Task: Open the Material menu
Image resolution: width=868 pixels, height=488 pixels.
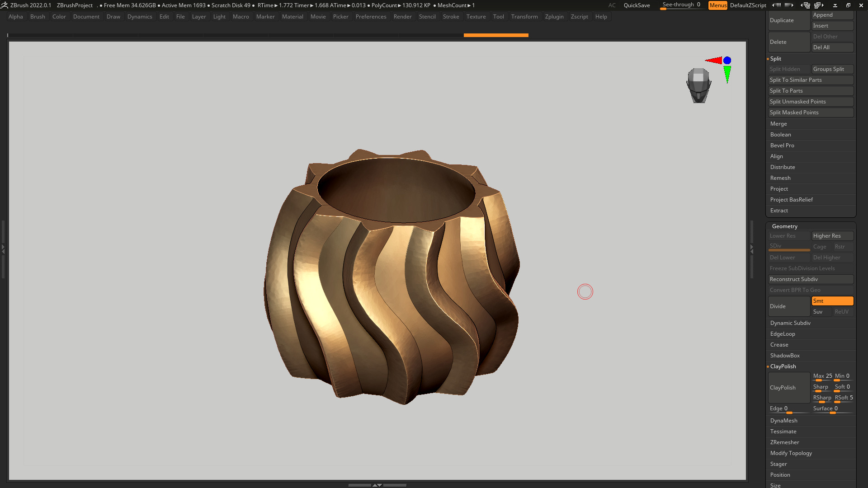Action: pyautogui.click(x=292, y=17)
